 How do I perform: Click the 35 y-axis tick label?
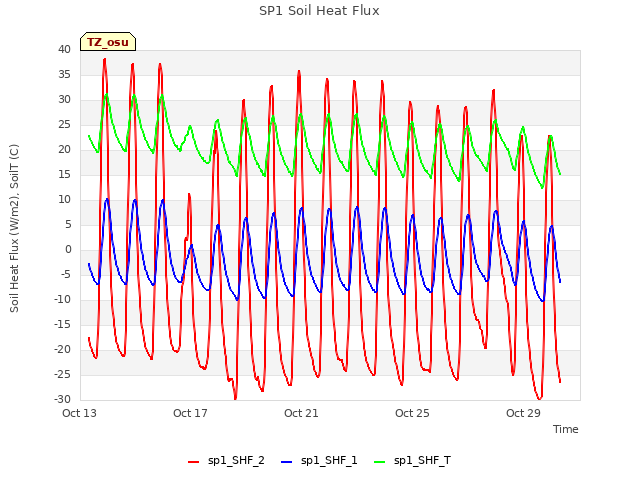point(64,74)
